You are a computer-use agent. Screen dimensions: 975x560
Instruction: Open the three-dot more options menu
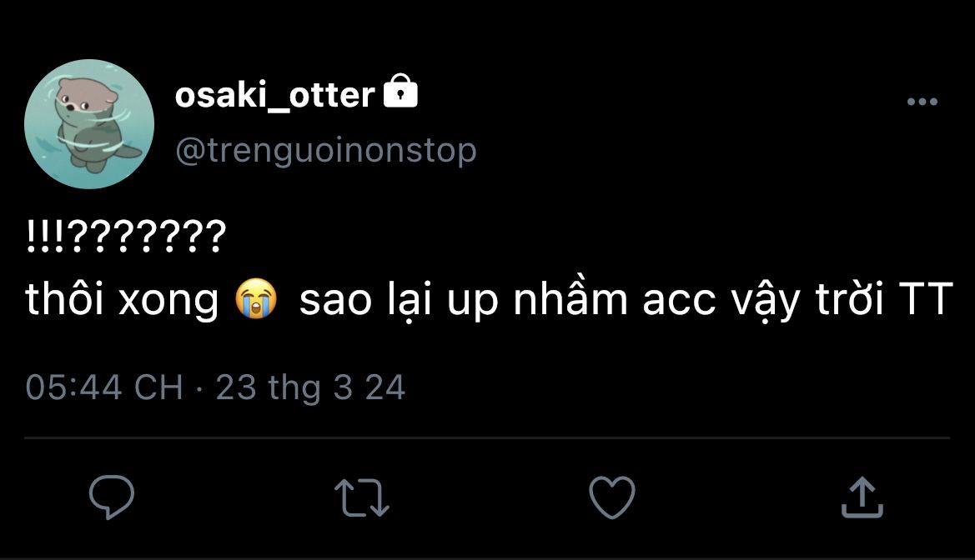click(922, 102)
